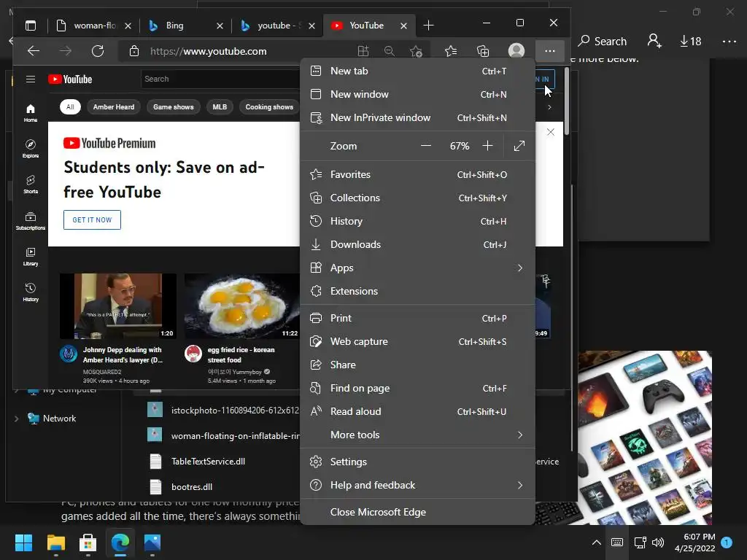Start Web capture from the menu

click(x=417, y=341)
